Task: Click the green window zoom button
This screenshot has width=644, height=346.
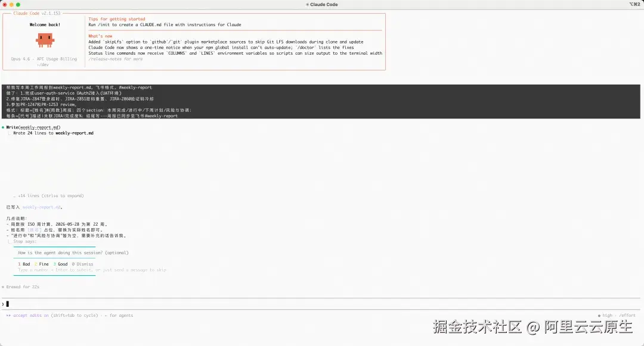Action: (18, 5)
